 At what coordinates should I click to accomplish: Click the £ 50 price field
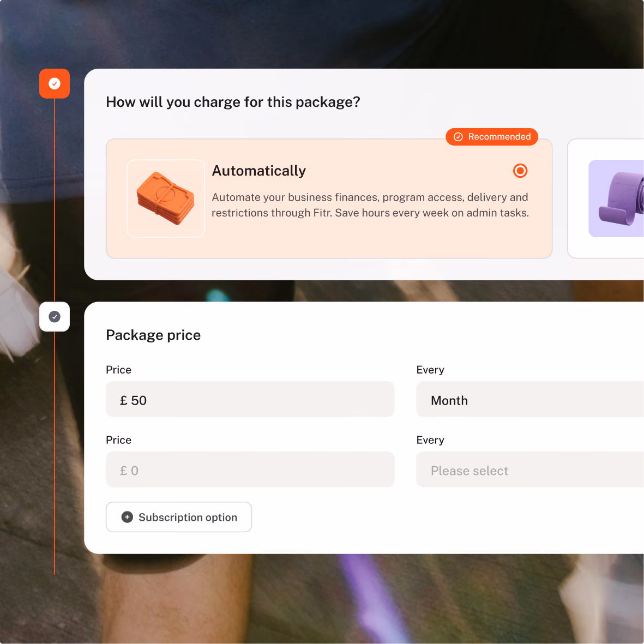click(x=250, y=399)
